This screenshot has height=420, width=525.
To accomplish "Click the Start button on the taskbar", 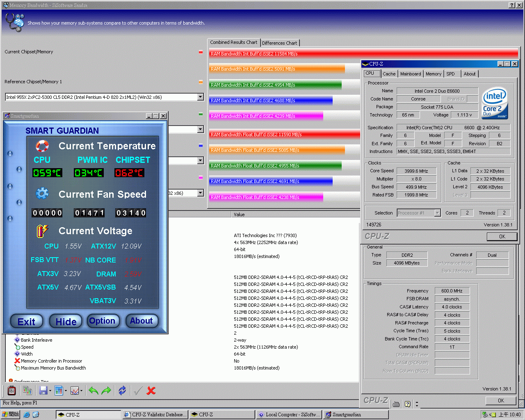I will tap(10, 415).
